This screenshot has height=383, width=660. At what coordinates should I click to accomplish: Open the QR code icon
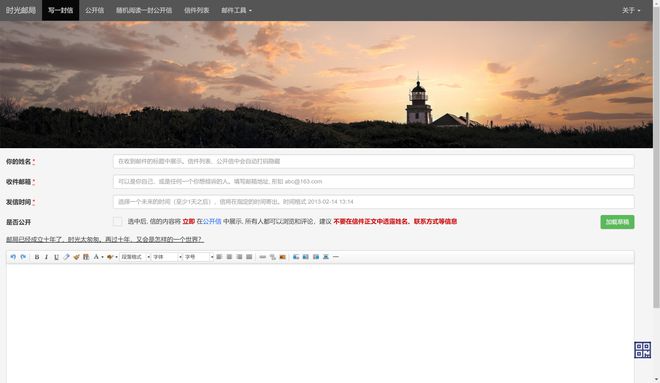click(x=642, y=350)
